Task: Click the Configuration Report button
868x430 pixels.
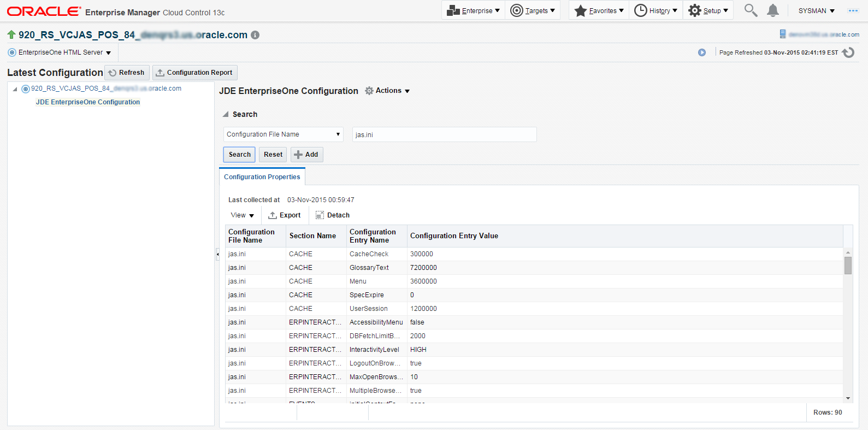Action: 194,73
